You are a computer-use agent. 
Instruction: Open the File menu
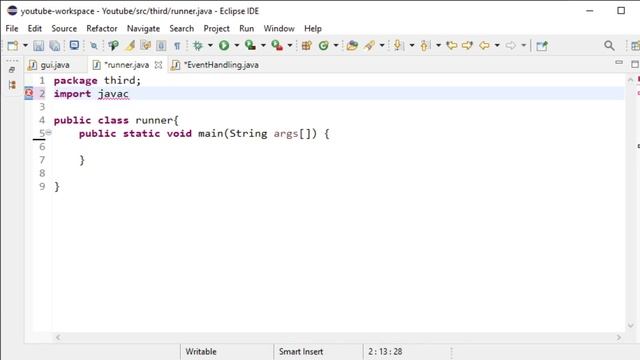[x=12, y=29]
